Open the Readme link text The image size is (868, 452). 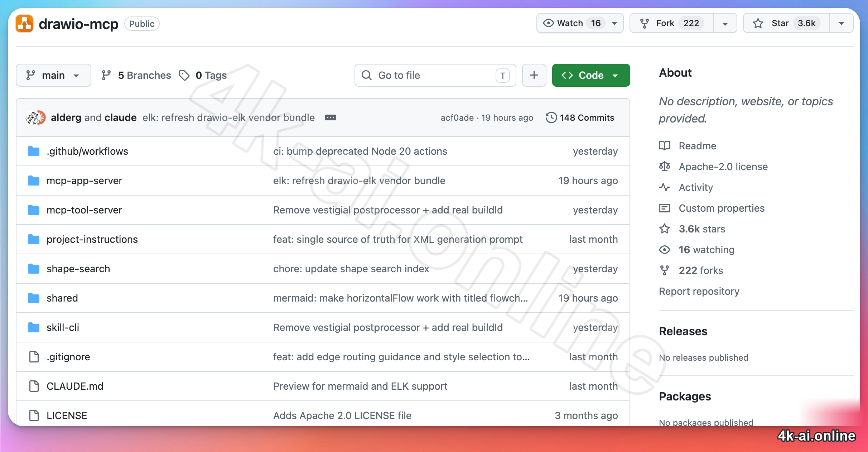[x=697, y=146]
